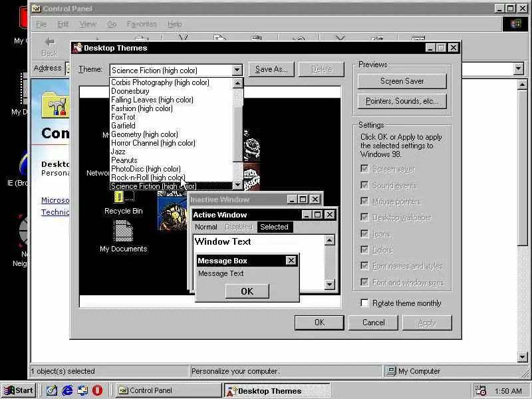
Task: Toggle the Icons checkbox
Action: point(364,233)
